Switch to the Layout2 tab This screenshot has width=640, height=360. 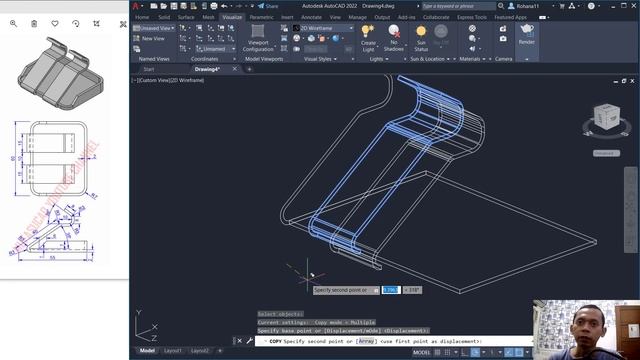(200, 351)
